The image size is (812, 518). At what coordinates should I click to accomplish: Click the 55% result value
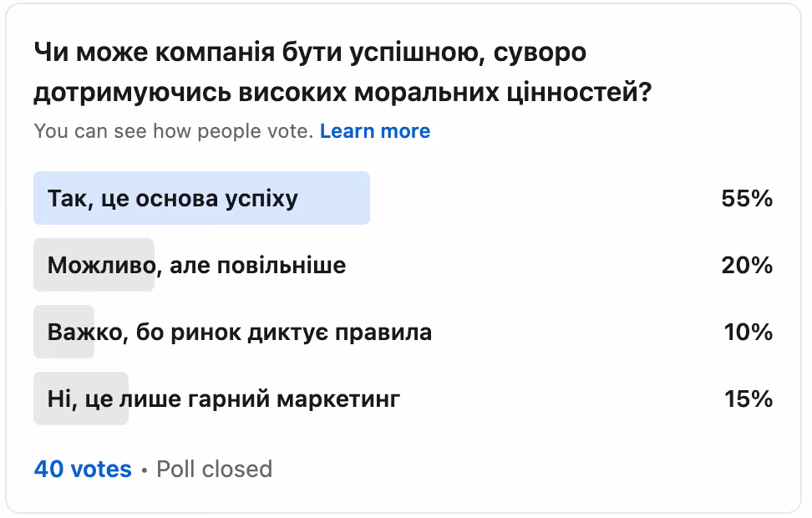(x=747, y=198)
